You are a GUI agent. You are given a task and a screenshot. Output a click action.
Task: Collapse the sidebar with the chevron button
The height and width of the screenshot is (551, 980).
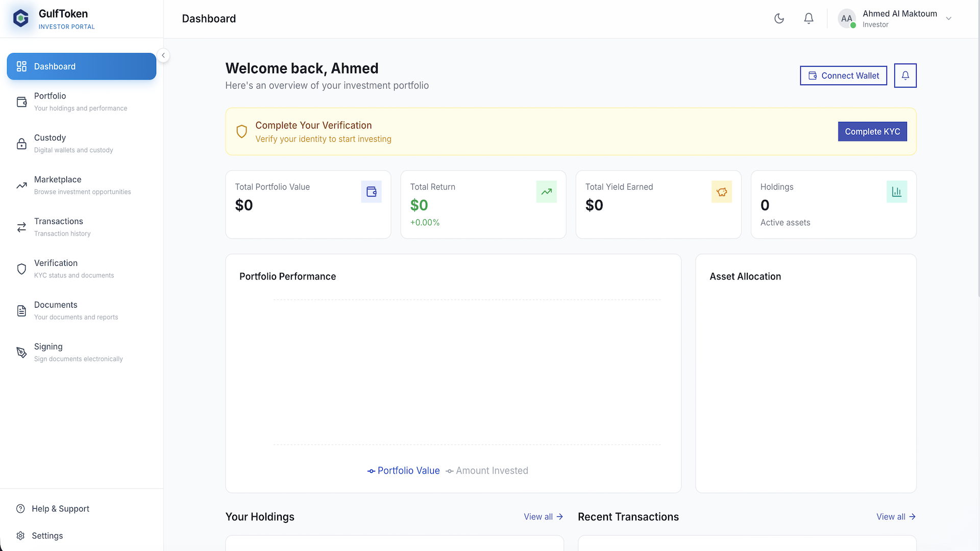[163, 56]
